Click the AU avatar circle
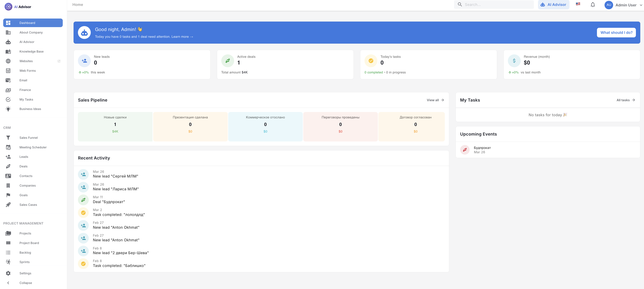 coord(609,5)
